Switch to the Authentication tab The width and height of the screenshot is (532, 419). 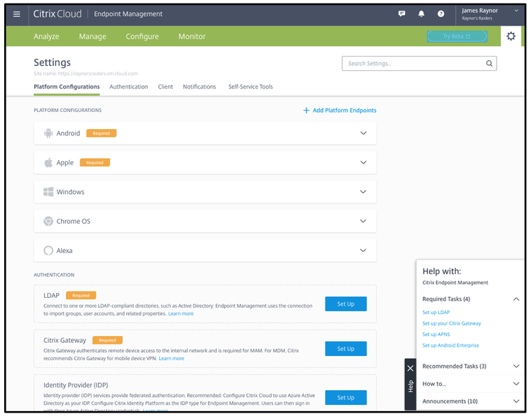pyautogui.click(x=128, y=86)
